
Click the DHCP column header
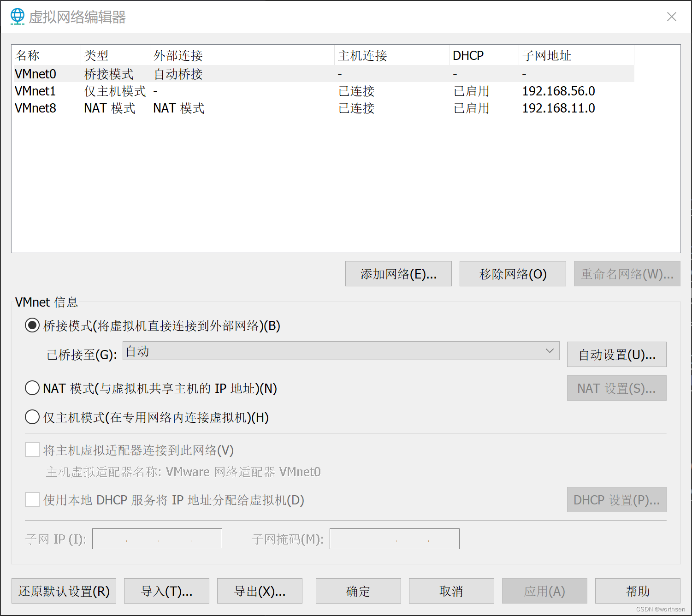coord(485,55)
